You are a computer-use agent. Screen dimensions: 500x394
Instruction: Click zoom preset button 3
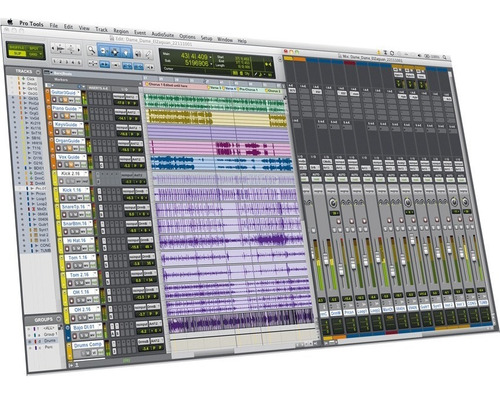click(x=67, y=62)
